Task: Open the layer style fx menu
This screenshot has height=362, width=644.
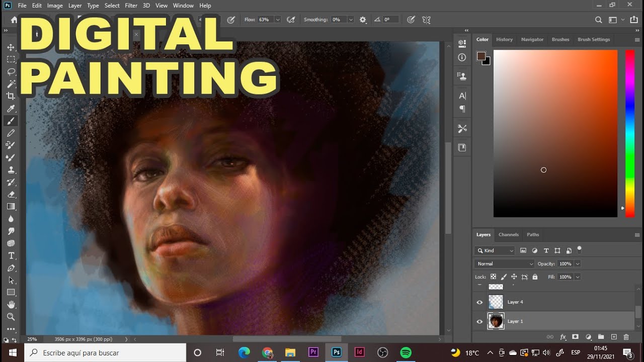Action: [563, 337]
